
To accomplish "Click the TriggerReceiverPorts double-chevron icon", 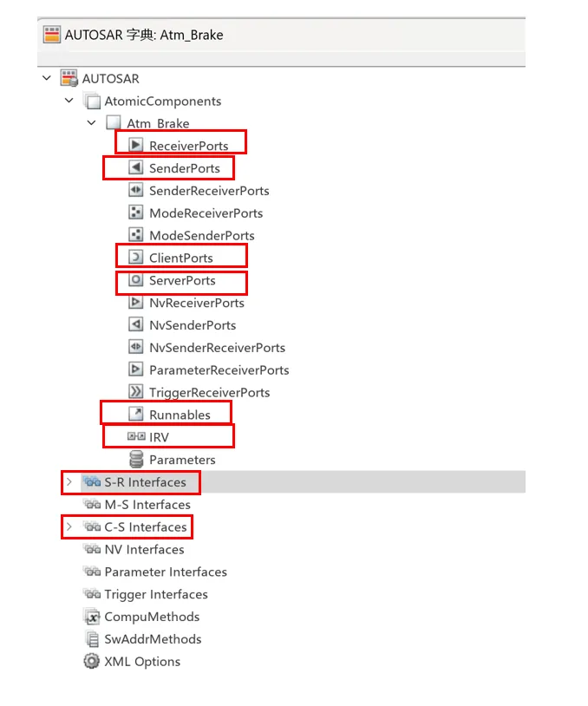I will 135,391.
